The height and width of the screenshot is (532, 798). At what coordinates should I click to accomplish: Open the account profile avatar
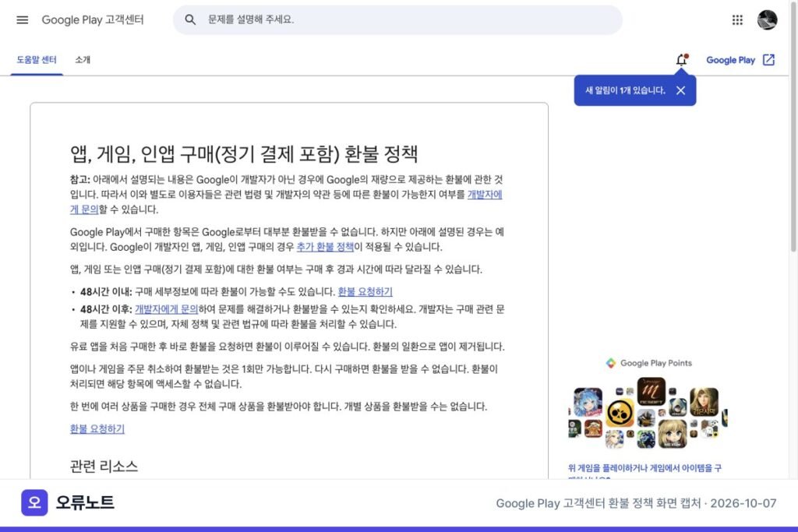tap(767, 19)
